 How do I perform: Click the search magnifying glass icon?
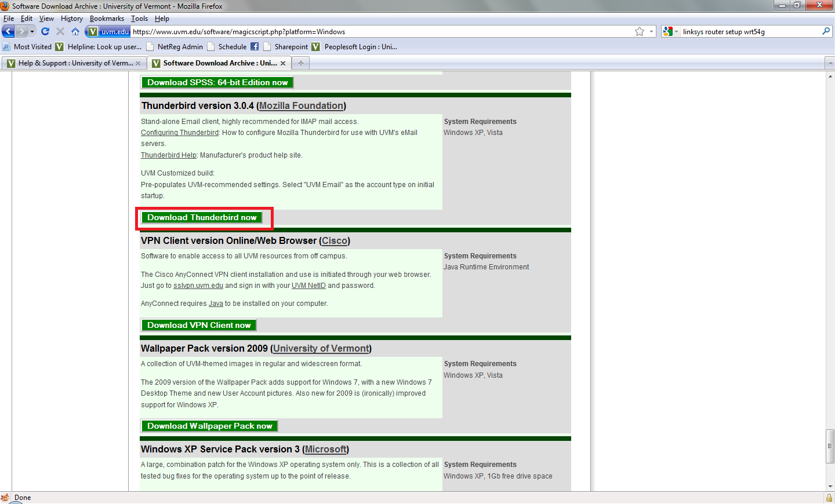click(x=826, y=31)
